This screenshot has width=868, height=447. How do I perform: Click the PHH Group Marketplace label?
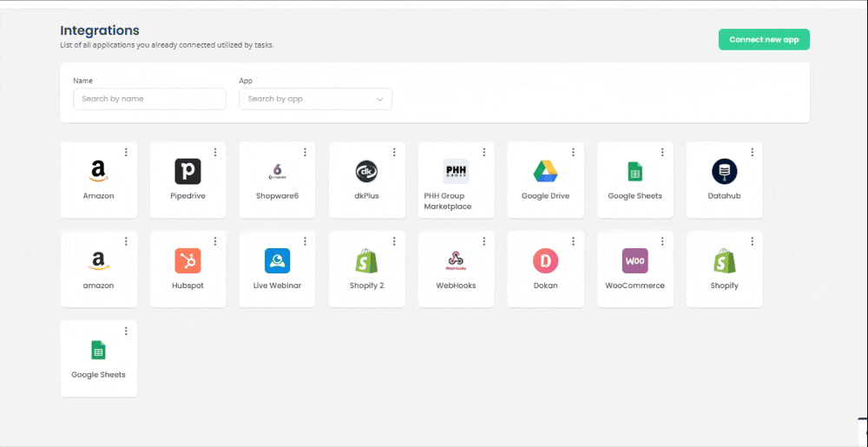click(449, 201)
